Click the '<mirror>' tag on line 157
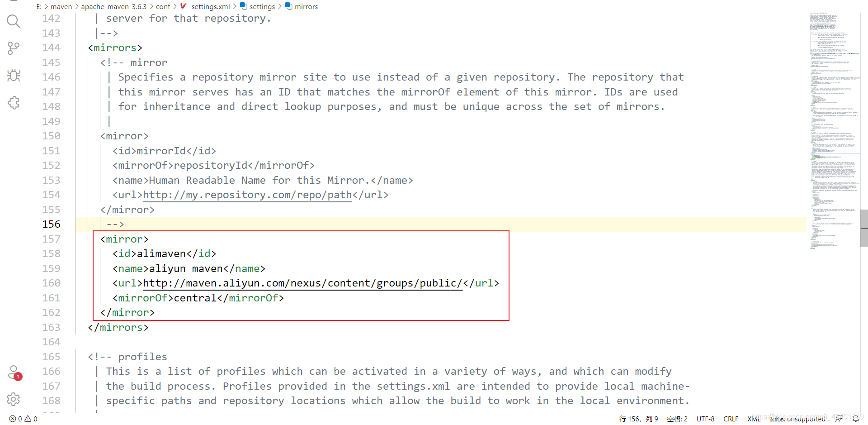 [124, 239]
